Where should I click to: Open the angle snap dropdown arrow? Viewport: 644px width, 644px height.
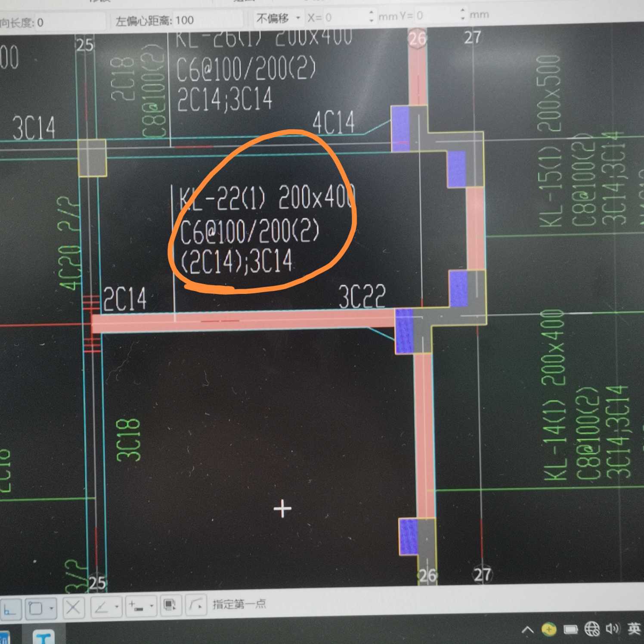pyautogui.click(x=117, y=607)
